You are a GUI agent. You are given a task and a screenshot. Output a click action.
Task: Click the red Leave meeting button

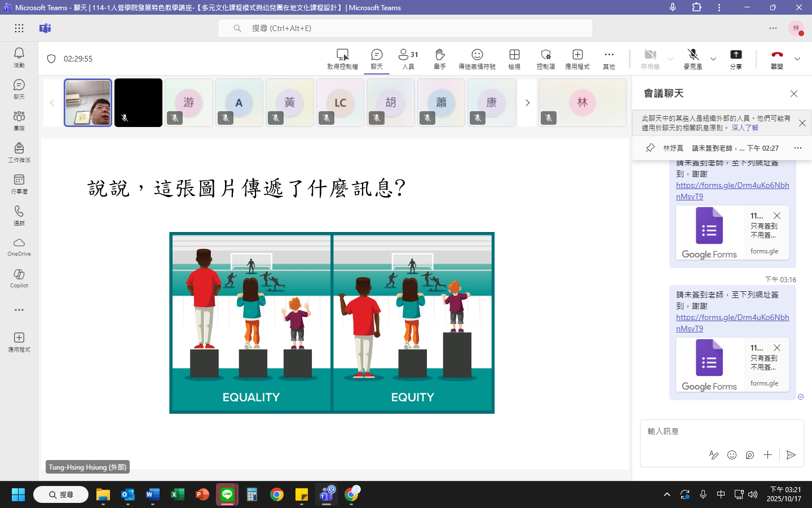777,59
